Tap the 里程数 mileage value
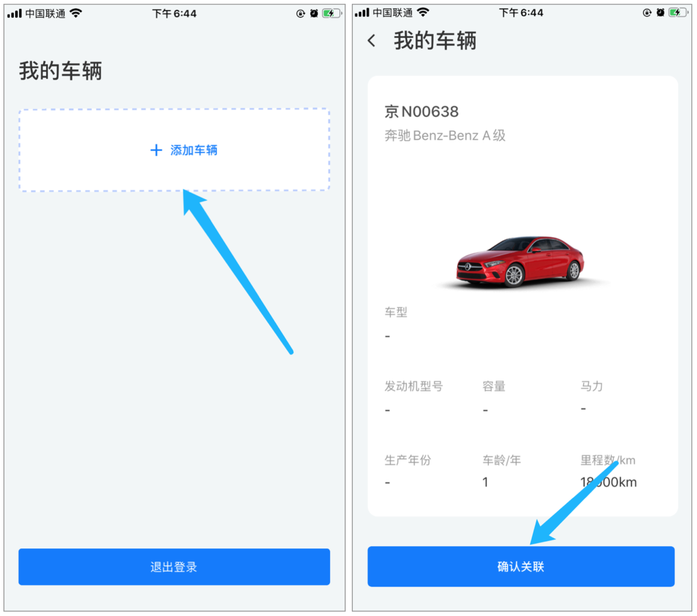Screen dimensions: 697x616 [x=608, y=482]
